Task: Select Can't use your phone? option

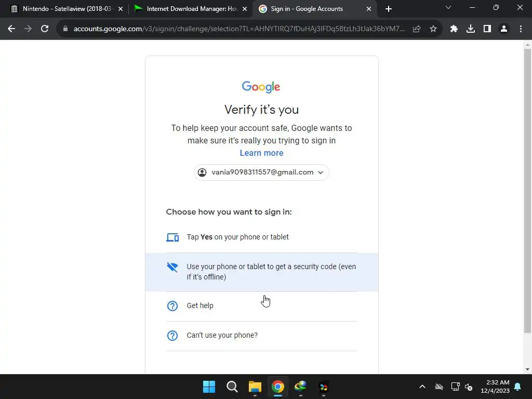Action: pos(262,336)
